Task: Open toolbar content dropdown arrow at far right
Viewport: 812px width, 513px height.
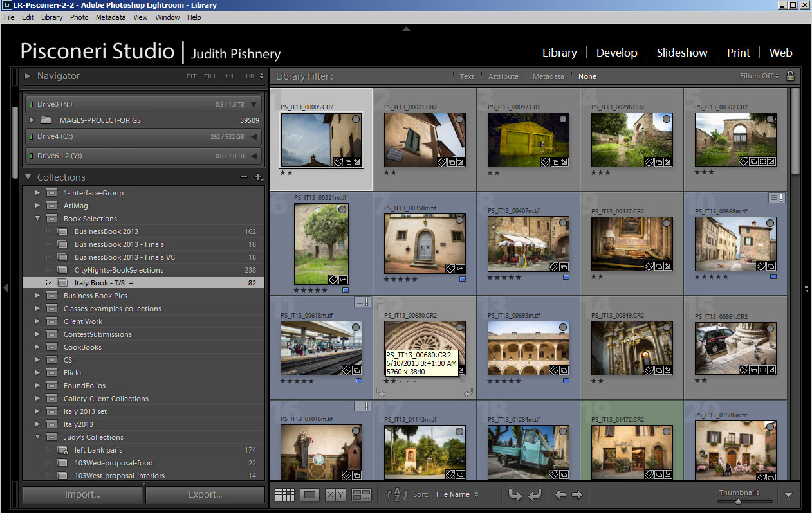Action: coord(788,495)
